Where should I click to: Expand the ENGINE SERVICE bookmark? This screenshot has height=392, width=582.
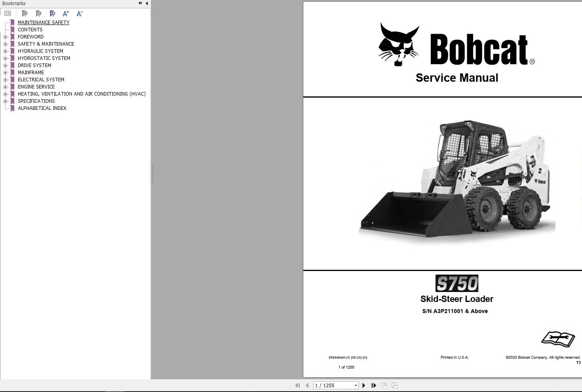point(5,87)
